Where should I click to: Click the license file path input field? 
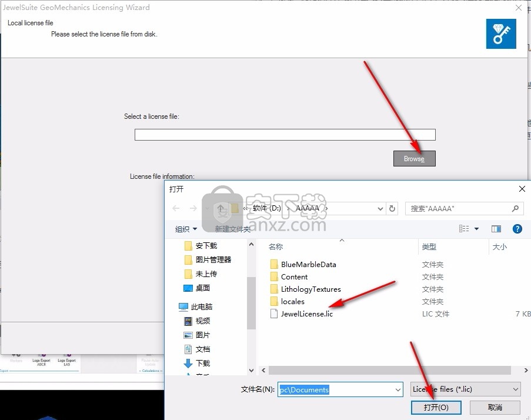285,135
